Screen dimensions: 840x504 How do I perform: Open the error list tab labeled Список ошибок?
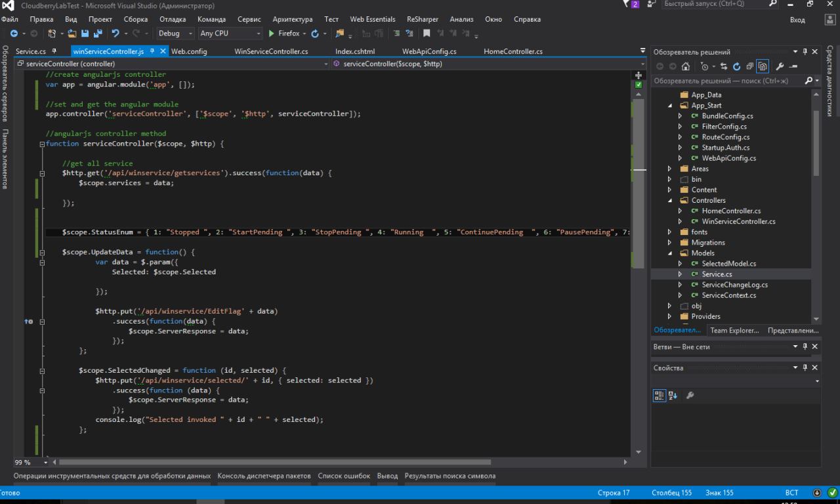coord(344,476)
